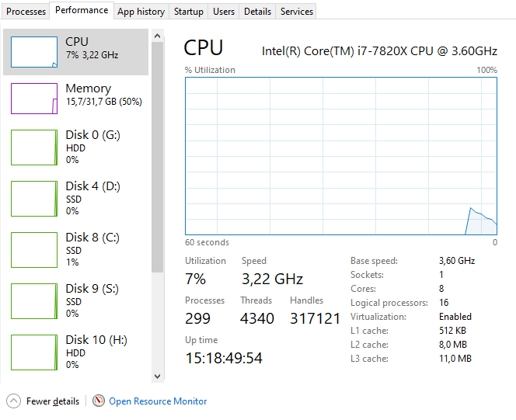Click the CPU utilization graph area

point(341,154)
